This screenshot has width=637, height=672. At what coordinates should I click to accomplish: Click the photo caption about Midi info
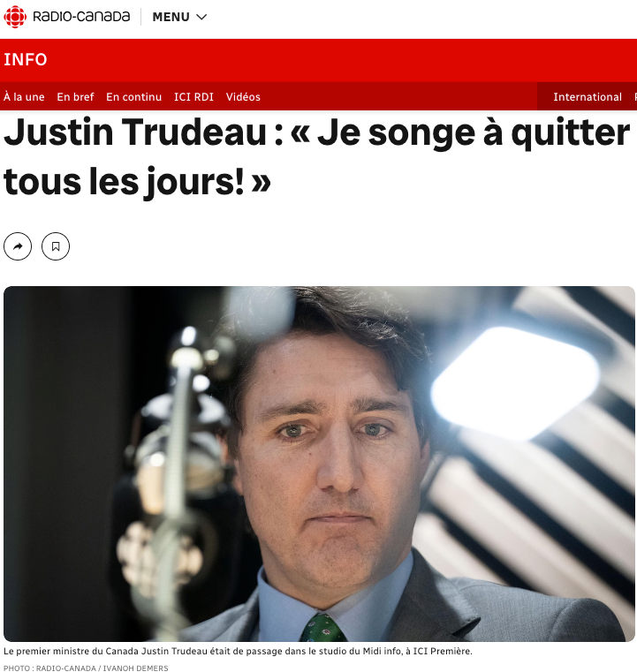(238, 651)
